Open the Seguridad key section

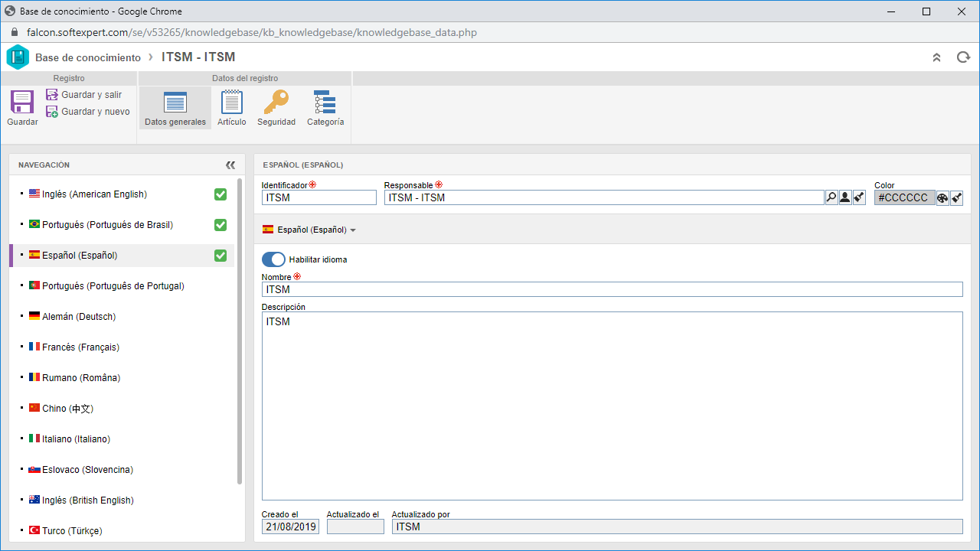point(276,108)
